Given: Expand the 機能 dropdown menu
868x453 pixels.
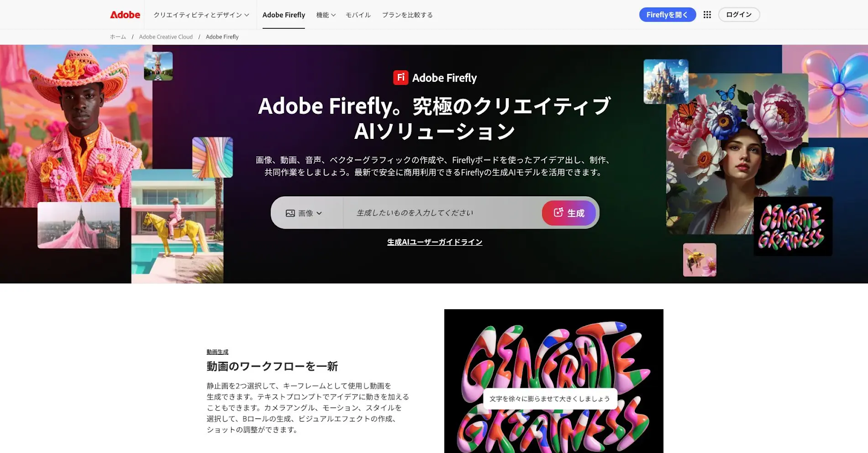Looking at the screenshot, I should coord(326,15).
